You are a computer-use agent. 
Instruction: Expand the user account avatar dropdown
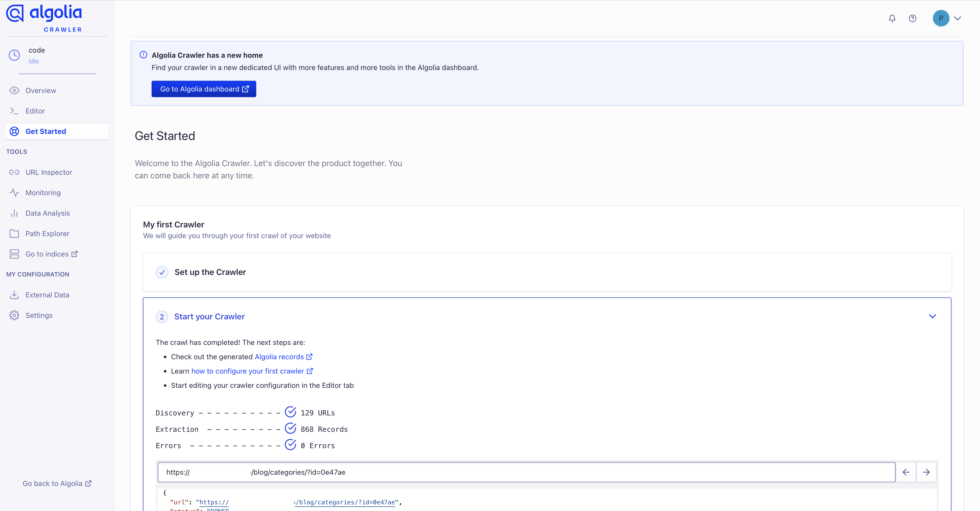coord(947,18)
